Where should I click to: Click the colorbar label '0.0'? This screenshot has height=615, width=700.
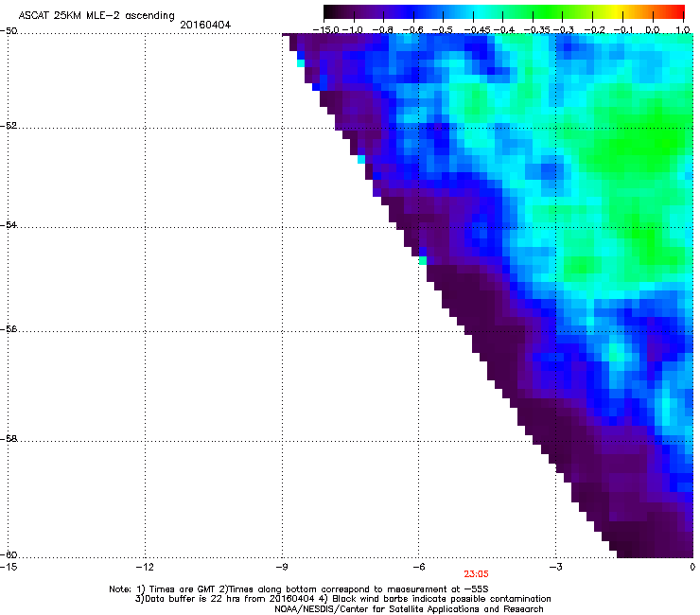tap(653, 29)
